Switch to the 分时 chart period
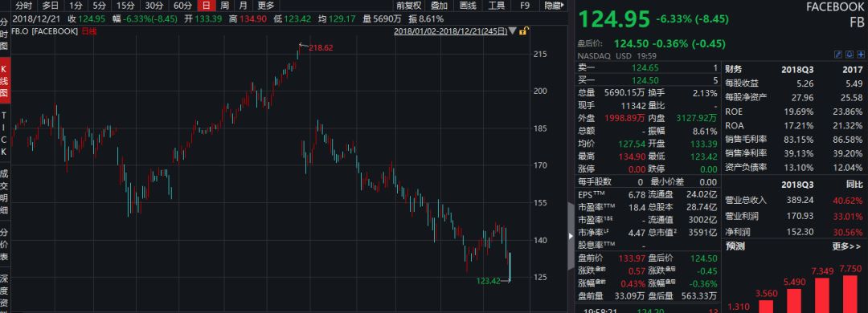Viewport: 868px width, 313px height. point(24,6)
